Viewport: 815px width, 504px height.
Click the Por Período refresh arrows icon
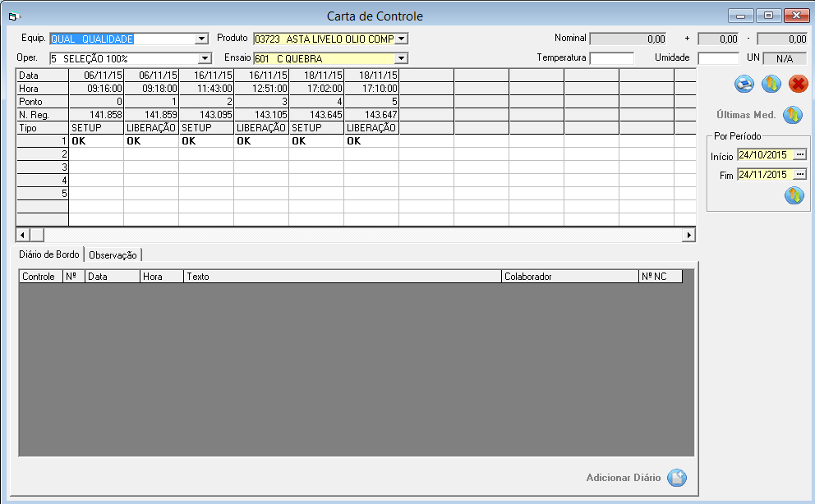tap(794, 195)
